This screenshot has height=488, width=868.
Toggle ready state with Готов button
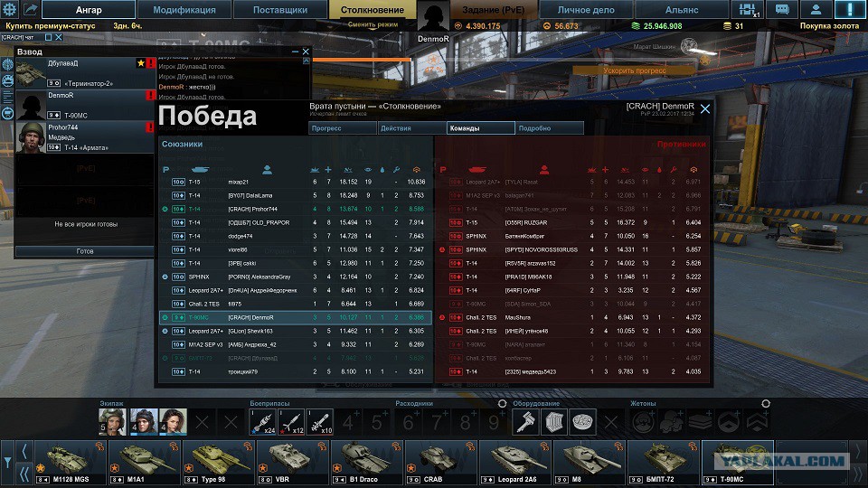[x=85, y=251]
